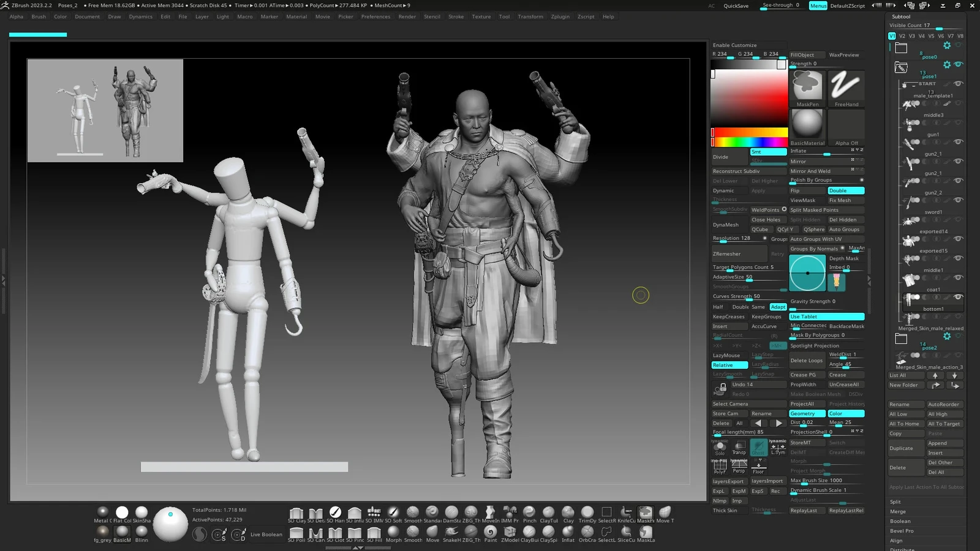Select the FreeHand stroke icon
The width and height of the screenshot is (980, 551).
[x=846, y=86]
